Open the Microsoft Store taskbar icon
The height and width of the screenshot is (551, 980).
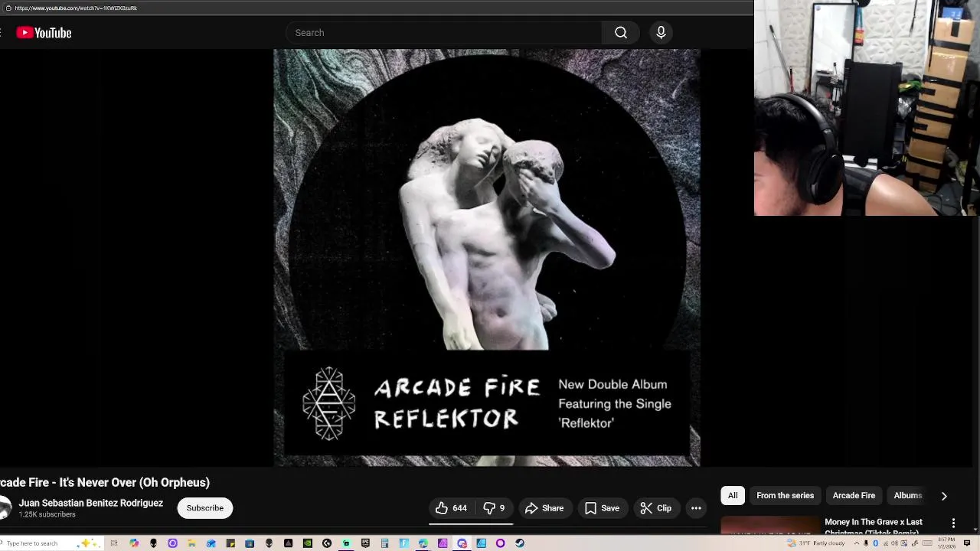(250, 543)
